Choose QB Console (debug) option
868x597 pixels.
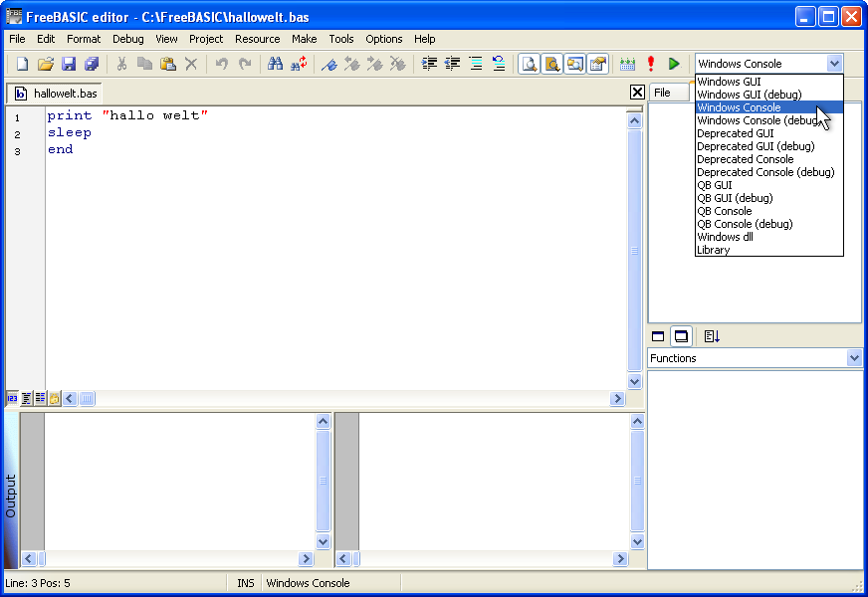coord(768,224)
